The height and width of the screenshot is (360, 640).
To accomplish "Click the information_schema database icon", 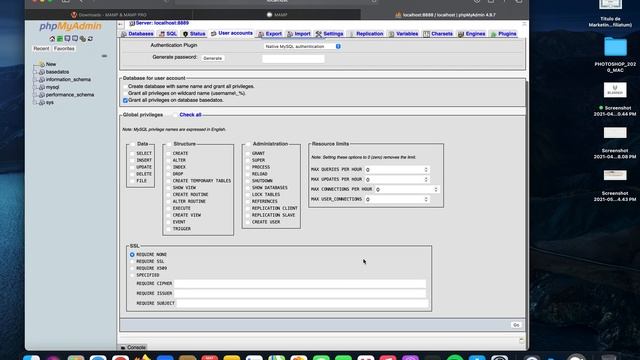I will click(x=42, y=80).
